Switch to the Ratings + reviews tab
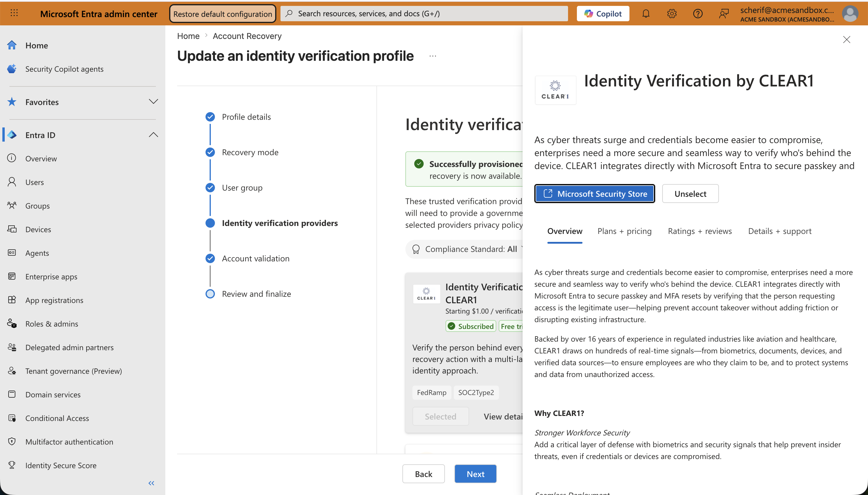The width and height of the screenshot is (868, 495). point(700,231)
